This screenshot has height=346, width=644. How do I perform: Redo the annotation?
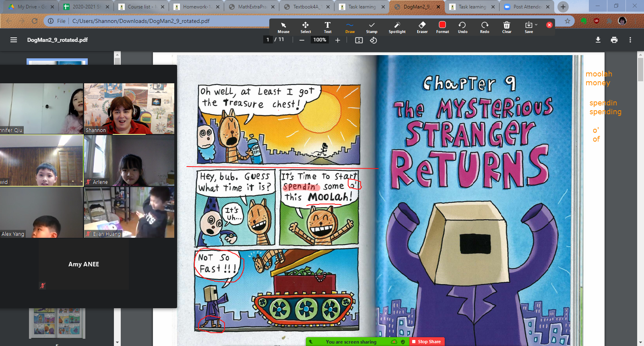pos(485,27)
